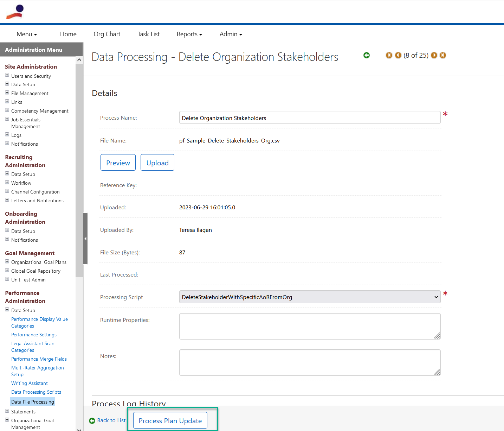Click Uploaded By value Teresa Ilagan
Screen dimensions: 504x431
(x=195, y=230)
